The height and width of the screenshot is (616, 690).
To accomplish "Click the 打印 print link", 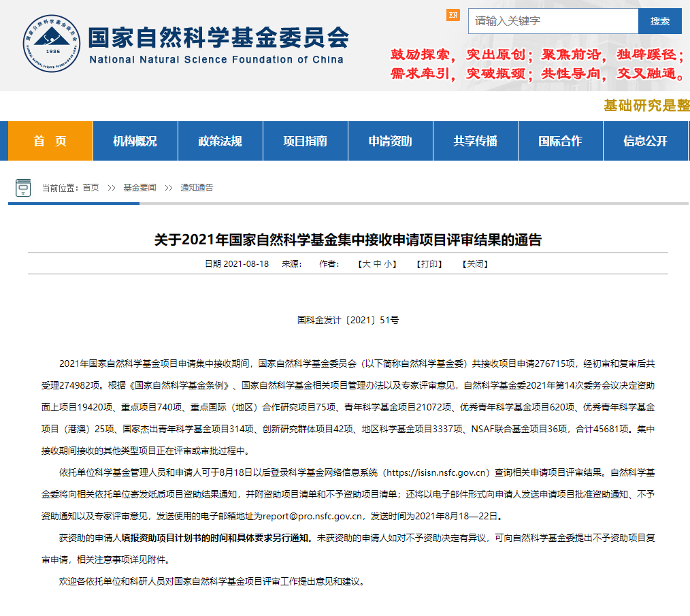I will [429, 264].
